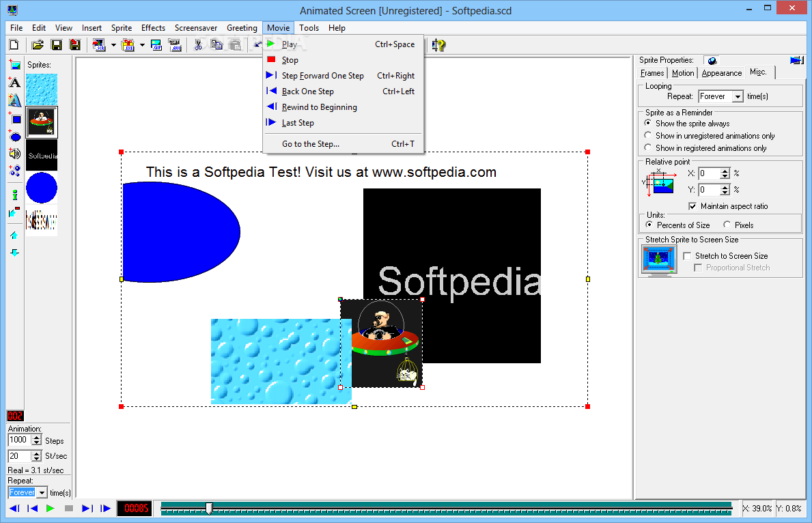Select Rewind to Beginning
This screenshot has height=523, width=812.
344,107
